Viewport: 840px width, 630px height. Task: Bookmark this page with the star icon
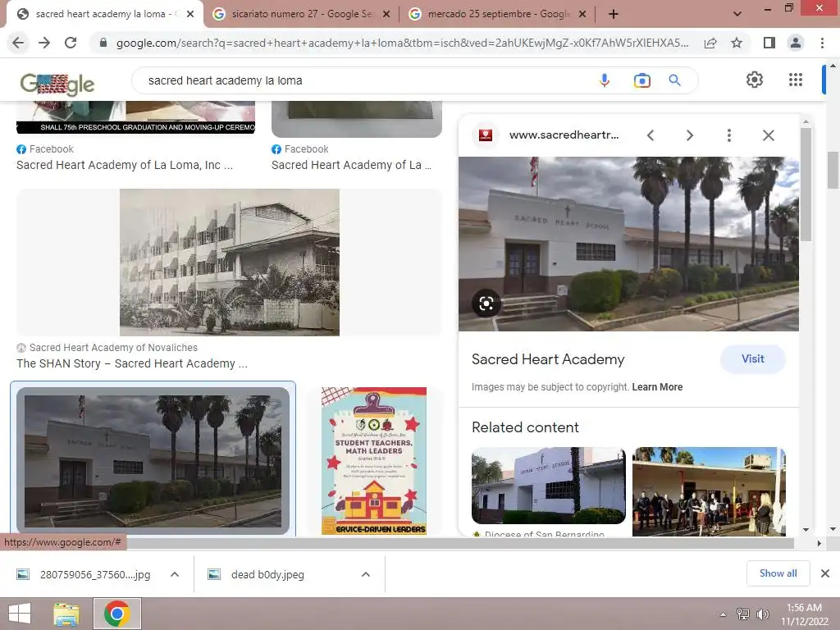[x=737, y=43]
